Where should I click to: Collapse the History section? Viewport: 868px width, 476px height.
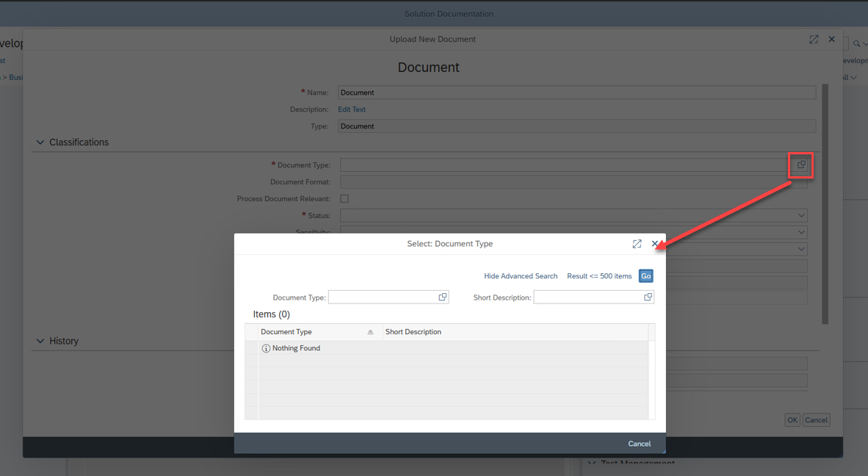click(x=40, y=341)
